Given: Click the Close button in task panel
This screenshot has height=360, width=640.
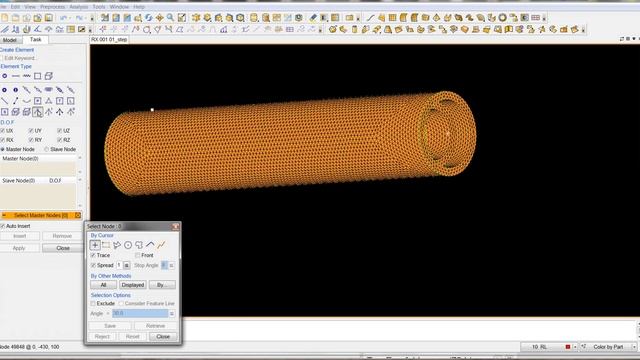Looking at the screenshot, I should 63,248.
